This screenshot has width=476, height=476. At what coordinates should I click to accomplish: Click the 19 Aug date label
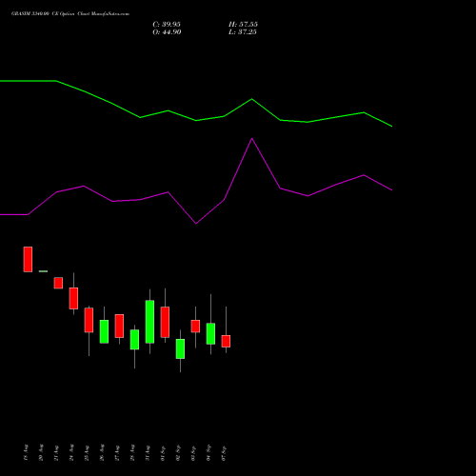[26, 452]
